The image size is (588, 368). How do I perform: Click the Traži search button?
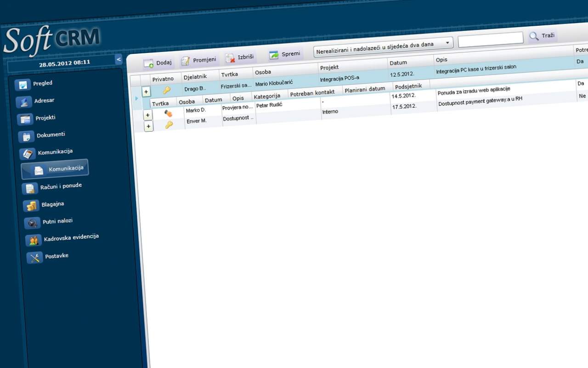(x=543, y=36)
